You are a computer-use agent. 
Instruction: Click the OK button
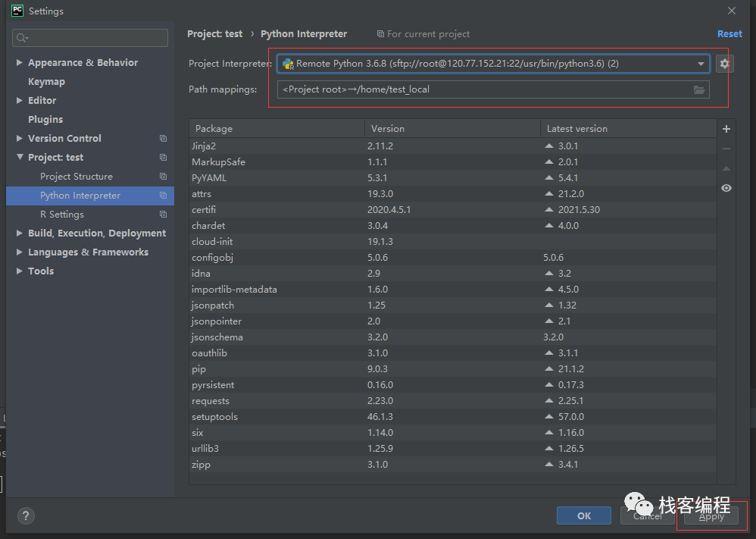coord(584,515)
